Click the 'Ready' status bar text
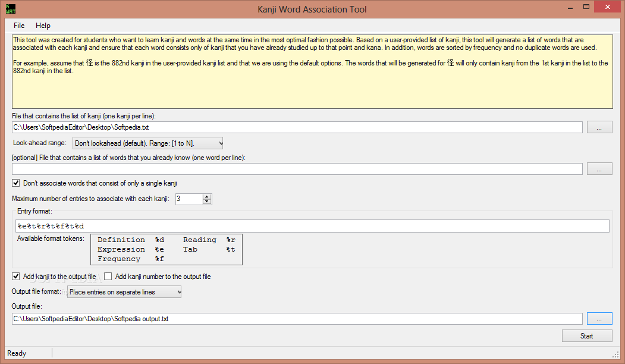Screen dimensions: 625x364 click(x=17, y=353)
